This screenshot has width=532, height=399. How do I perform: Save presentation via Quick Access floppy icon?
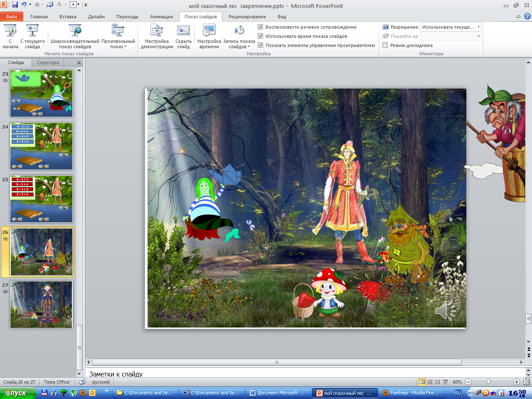point(15,5)
